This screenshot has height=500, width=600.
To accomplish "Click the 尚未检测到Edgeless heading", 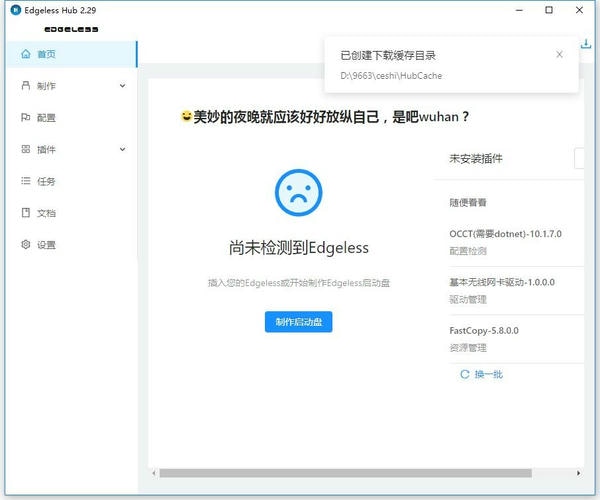I will (298, 248).
